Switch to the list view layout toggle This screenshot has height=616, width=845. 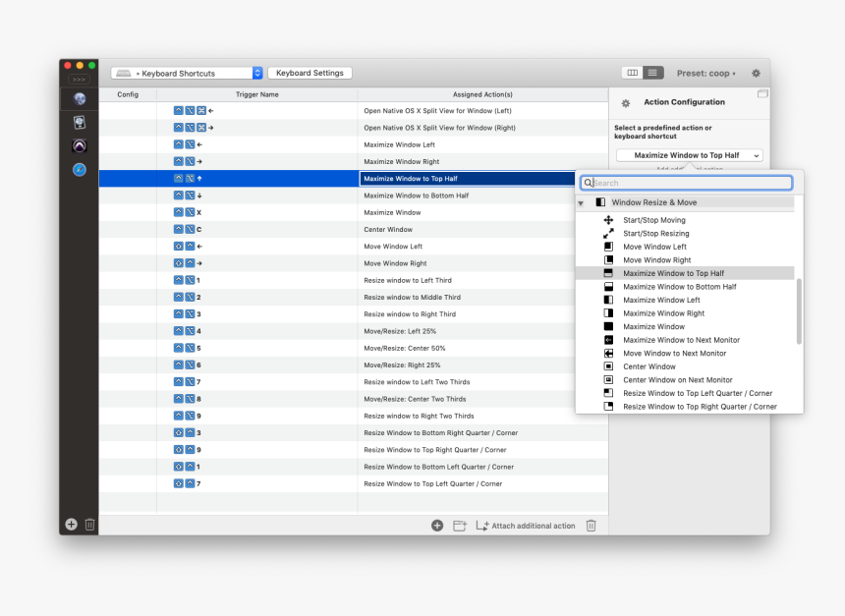(x=653, y=73)
